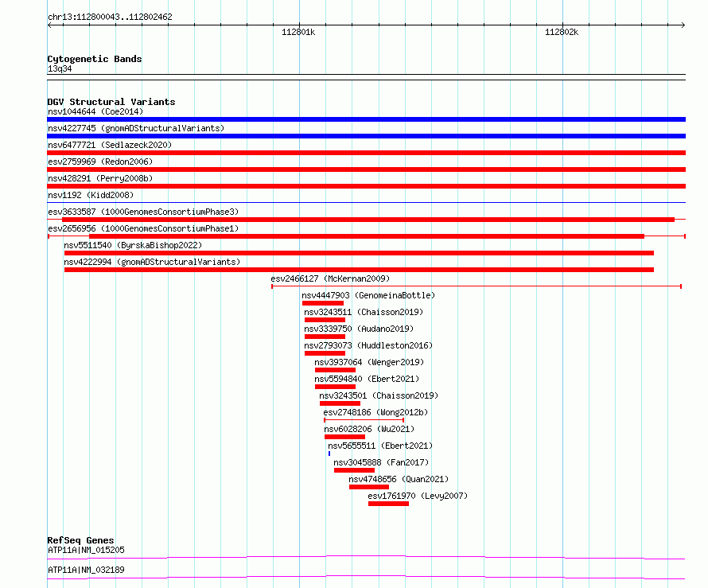This screenshot has height=588, width=708.
Task: Click nsv5594840 (Ebert2021) label
Action: 367,379
